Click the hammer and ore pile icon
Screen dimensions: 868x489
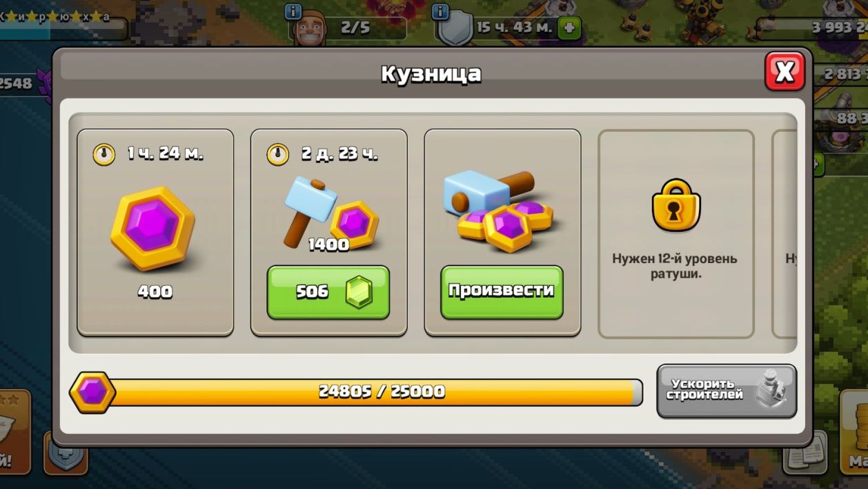[502, 209]
